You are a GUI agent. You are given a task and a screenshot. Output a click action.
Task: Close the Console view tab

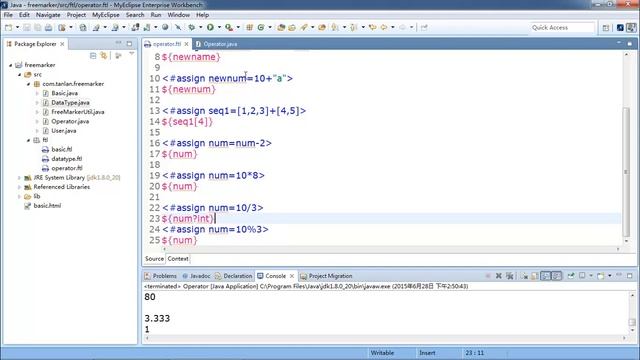(292, 276)
